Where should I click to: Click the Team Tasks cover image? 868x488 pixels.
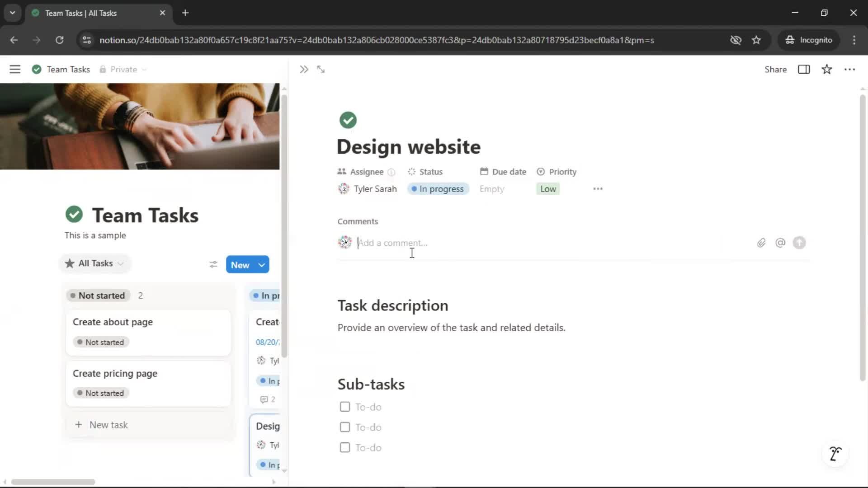click(x=140, y=127)
